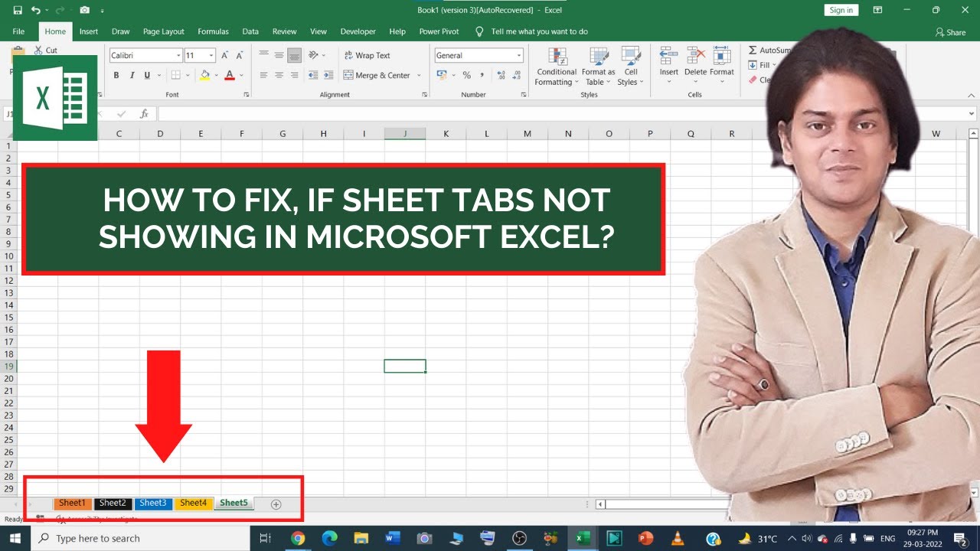Switch to the Insert tab
This screenshot has width=980, height=551.
(89, 32)
